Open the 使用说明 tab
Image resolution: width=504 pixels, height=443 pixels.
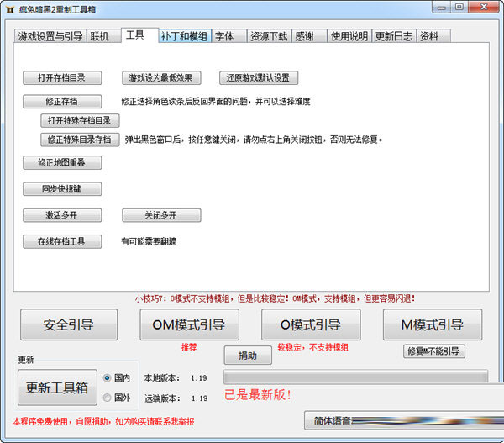click(349, 36)
